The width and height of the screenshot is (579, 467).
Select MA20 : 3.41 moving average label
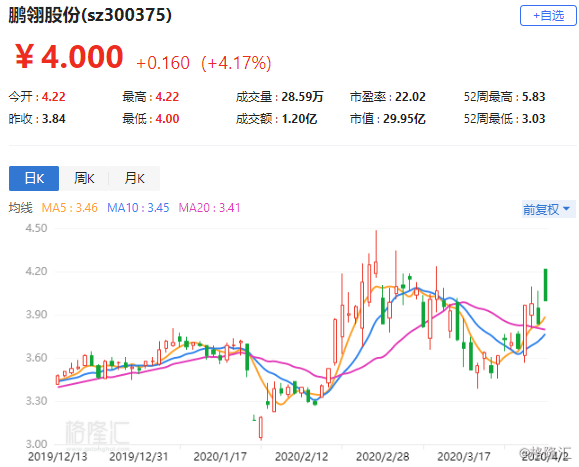(x=209, y=208)
